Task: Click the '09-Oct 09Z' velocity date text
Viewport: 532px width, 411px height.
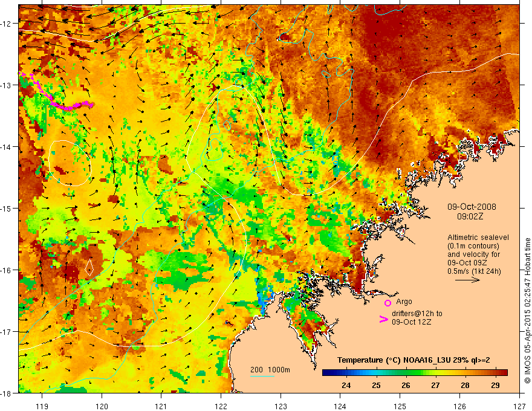Action: (x=467, y=263)
